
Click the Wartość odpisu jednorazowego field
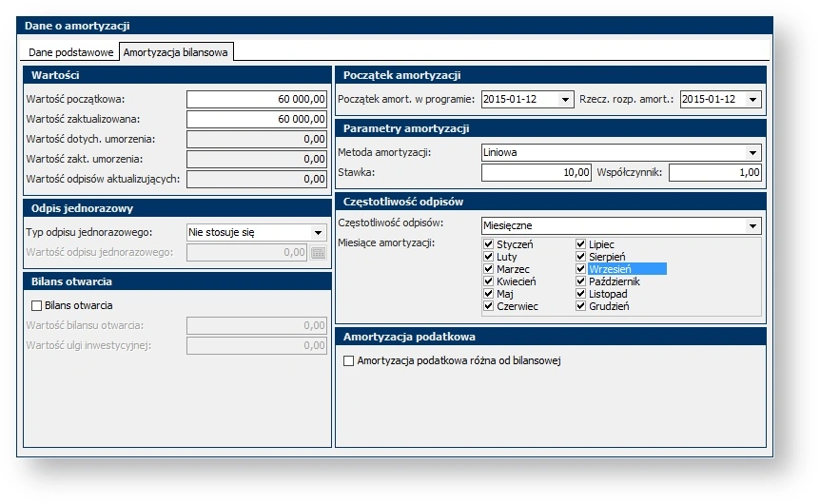click(x=246, y=253)
